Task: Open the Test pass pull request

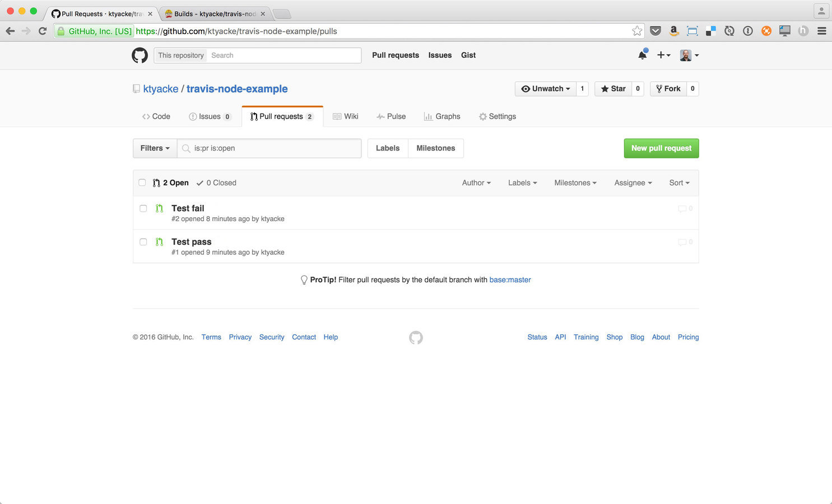Action: pos(192,242)
